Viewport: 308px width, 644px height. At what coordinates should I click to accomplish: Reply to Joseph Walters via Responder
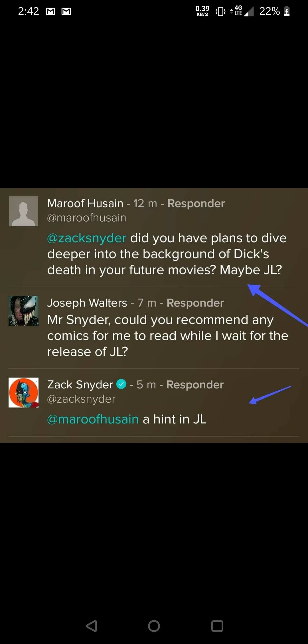195,303
